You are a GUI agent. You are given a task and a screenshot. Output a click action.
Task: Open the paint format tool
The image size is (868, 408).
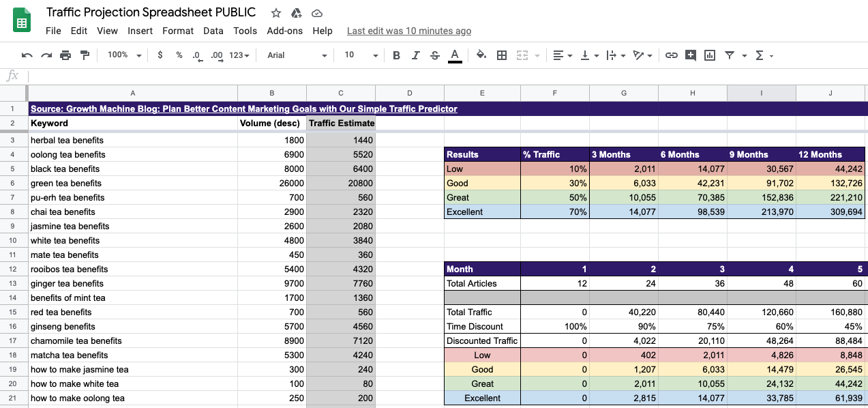pos(84,55)
